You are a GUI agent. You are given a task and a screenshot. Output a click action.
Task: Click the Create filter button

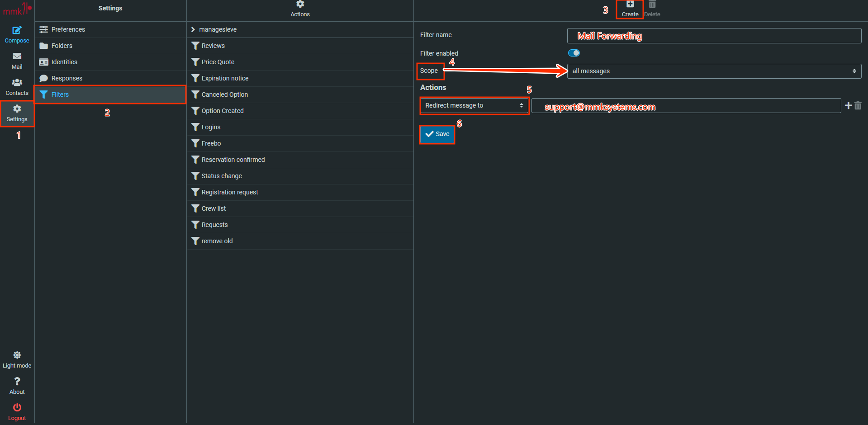[x=630, y=9]
